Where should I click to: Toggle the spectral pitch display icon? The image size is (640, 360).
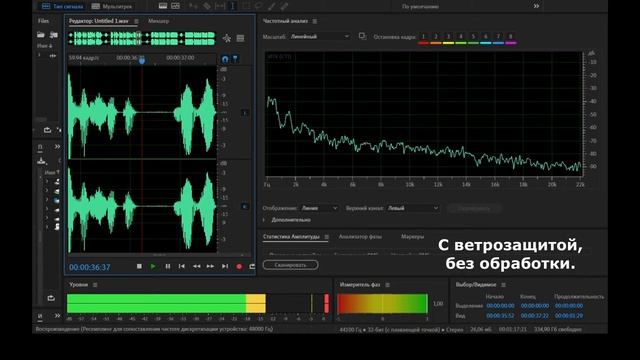pyautogui.click(x=176, y=6)
